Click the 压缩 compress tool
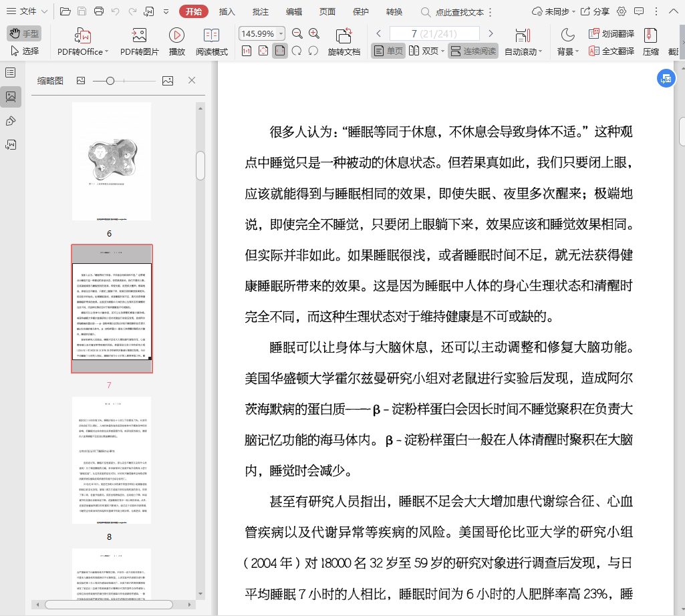The height and width of the screenshot is (616, 685). 650,42
